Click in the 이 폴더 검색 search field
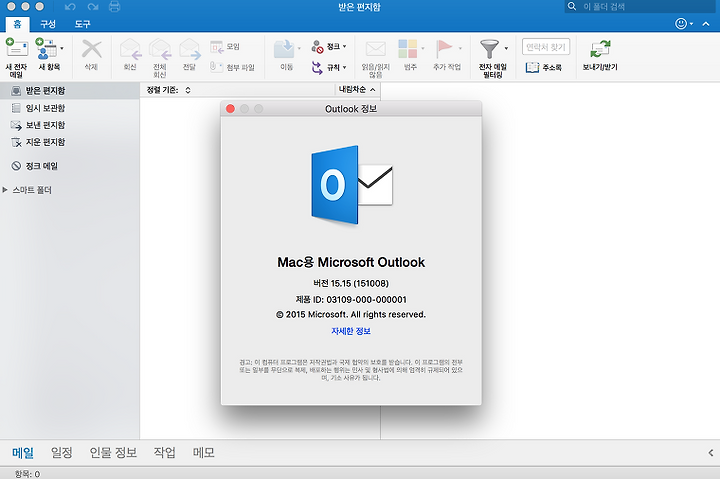The image size is (720, 479). (641, 6)
